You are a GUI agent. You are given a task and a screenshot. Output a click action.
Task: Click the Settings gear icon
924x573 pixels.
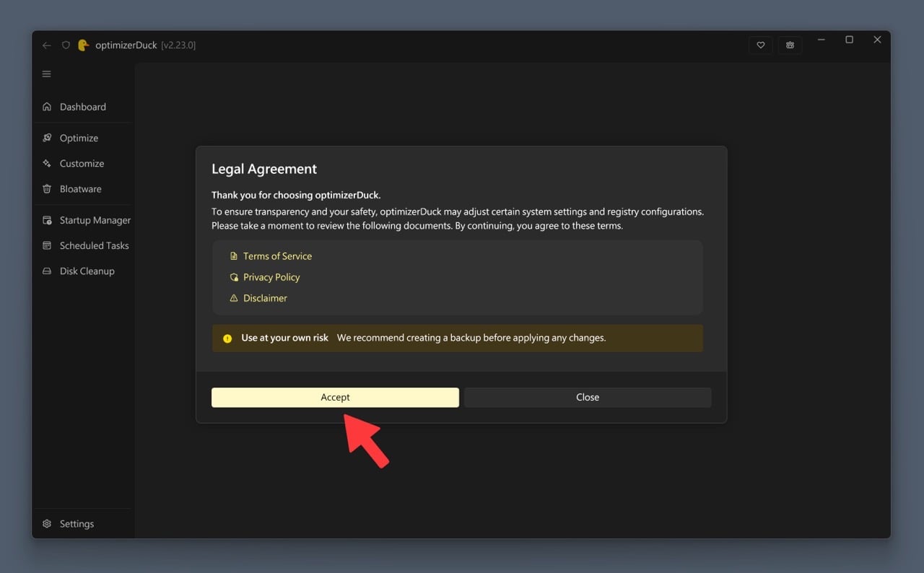click(47, 524)
